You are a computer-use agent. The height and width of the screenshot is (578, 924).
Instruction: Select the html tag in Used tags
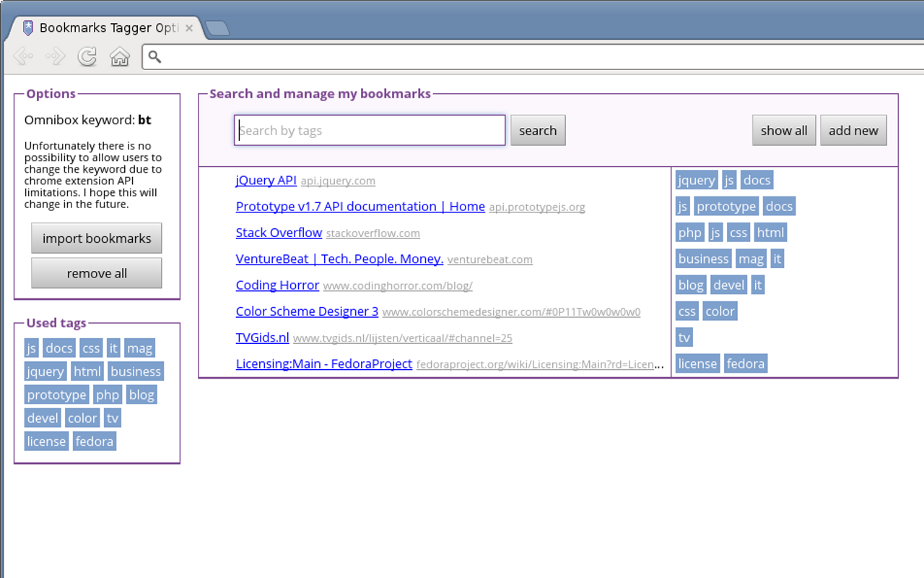(x=87, y=371)
